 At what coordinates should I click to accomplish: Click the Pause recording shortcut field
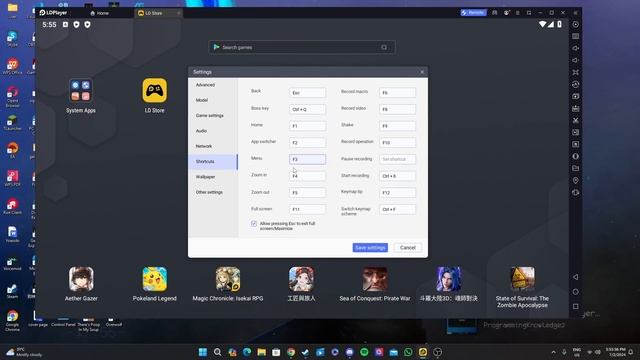click(398, 159)
